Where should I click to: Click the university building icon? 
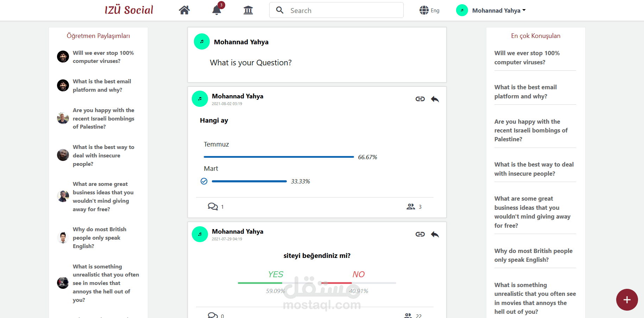[248, 10]
